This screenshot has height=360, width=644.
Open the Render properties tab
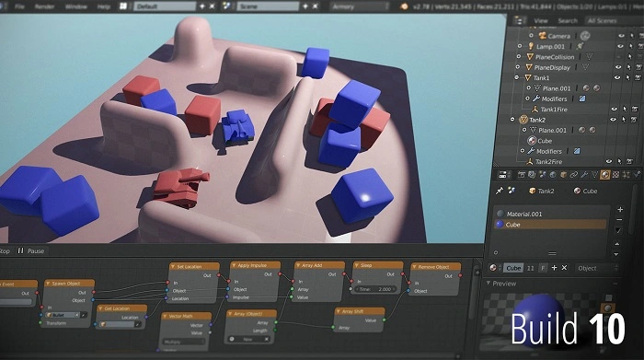point(522,175)
